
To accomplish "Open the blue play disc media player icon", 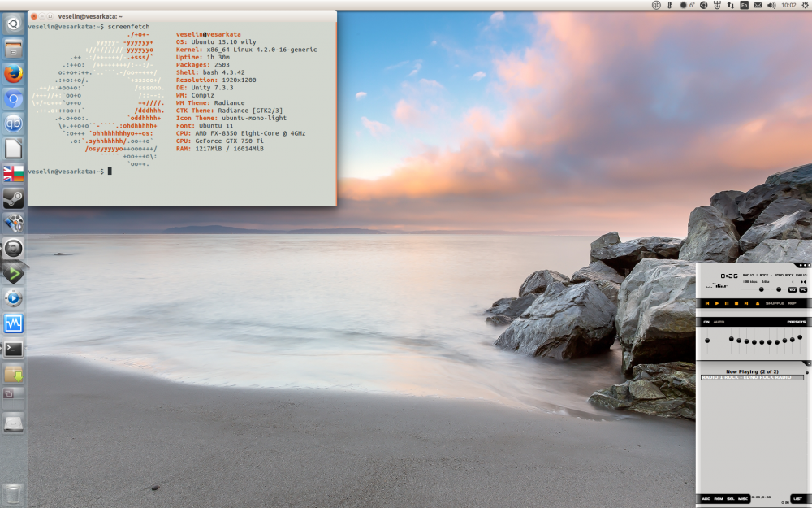I will (14, 298).
